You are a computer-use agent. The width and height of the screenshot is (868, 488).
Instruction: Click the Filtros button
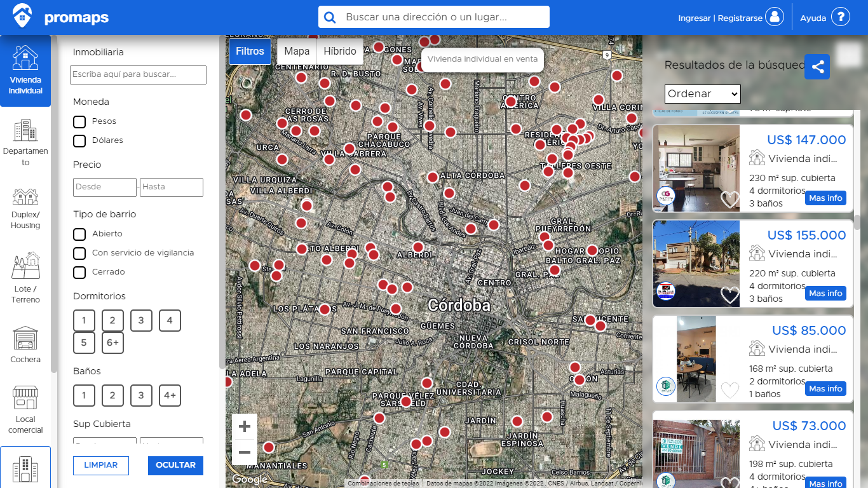click(250, 51)
